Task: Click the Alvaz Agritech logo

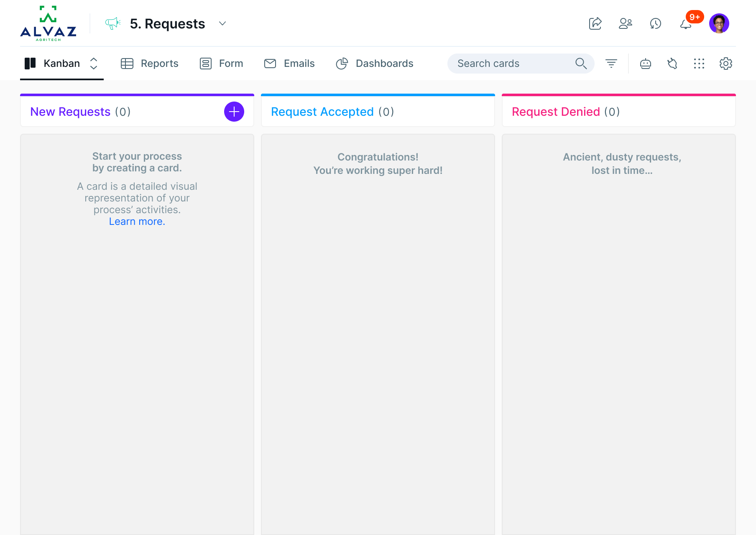Action: pos(48,23)
